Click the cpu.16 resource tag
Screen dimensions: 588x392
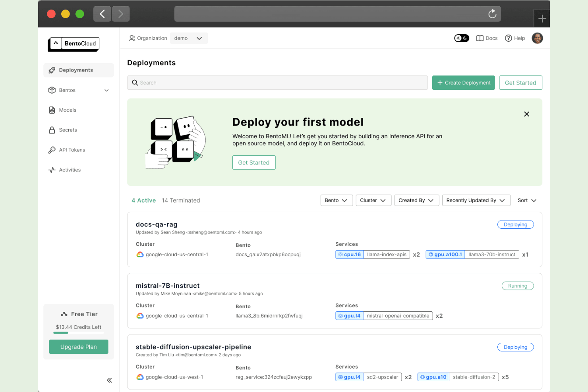350,255
